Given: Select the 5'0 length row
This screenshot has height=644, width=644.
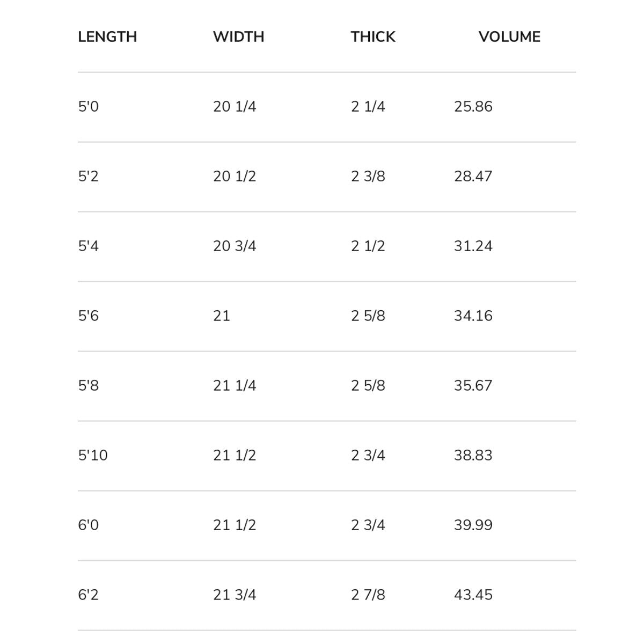Looking at the screenshot, I should [x=89, y=106].
